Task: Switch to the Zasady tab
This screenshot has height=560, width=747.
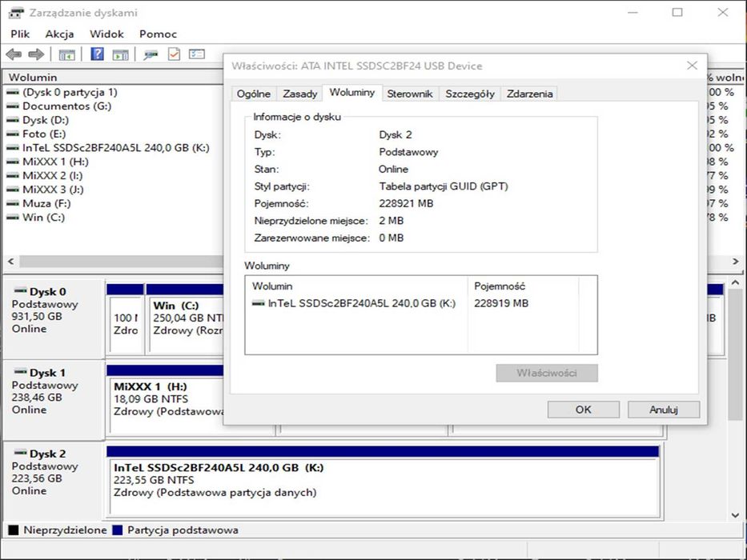Action: click(299, 94)
